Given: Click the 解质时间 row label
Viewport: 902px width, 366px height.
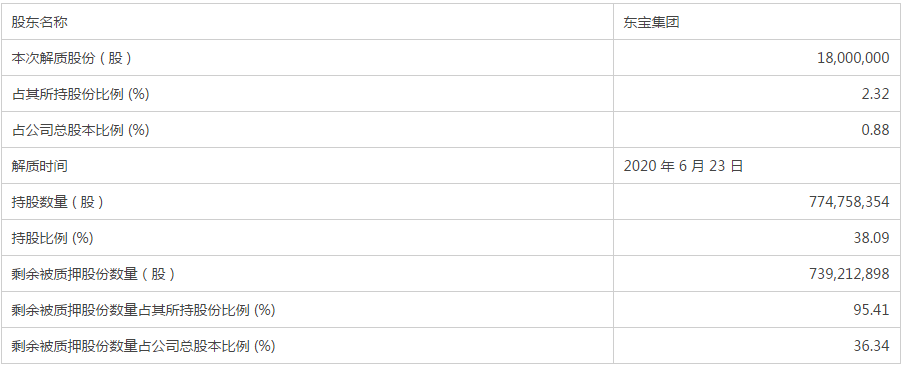Looking at the screenshot, I should 40,166.
